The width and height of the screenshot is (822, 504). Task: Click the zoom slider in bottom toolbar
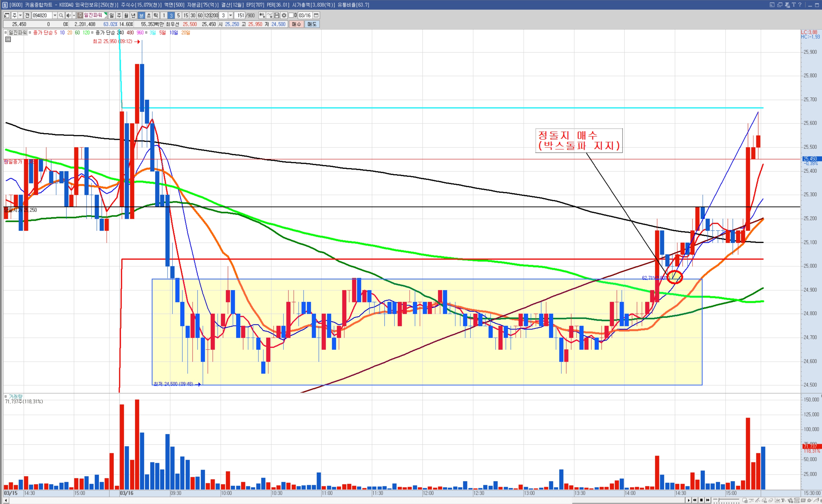719,500
